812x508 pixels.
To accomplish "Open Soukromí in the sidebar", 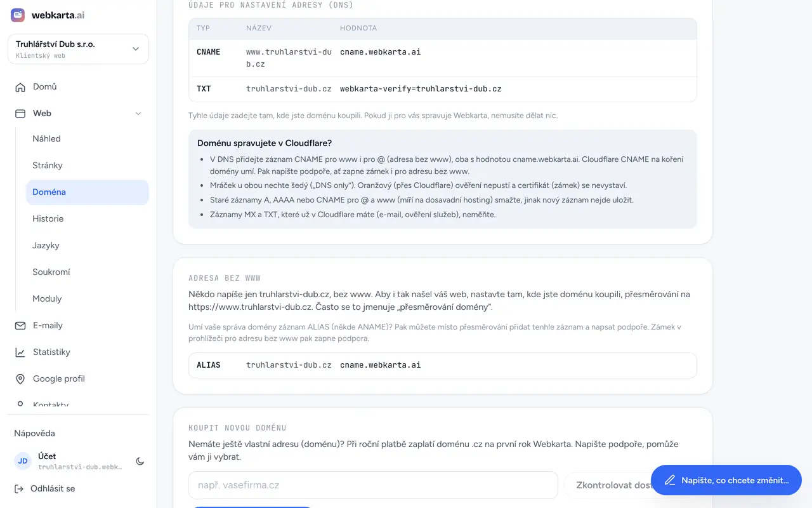I will tap(87, 272).
